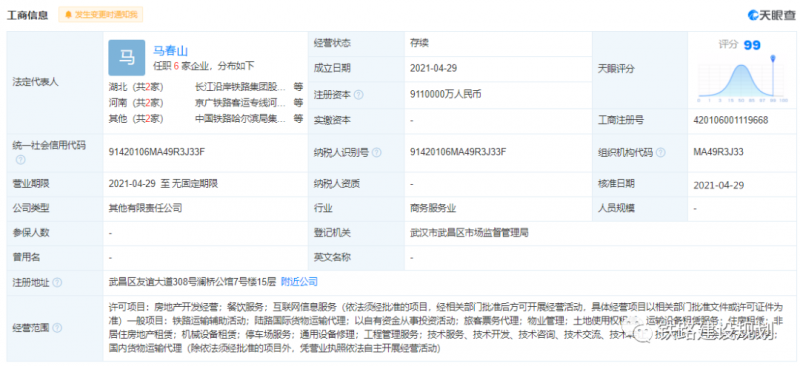Select the credit code 91420106MA49R3J33F under 统一社会信用代码
Screen dimensions: 800x366
coord(157,152)
